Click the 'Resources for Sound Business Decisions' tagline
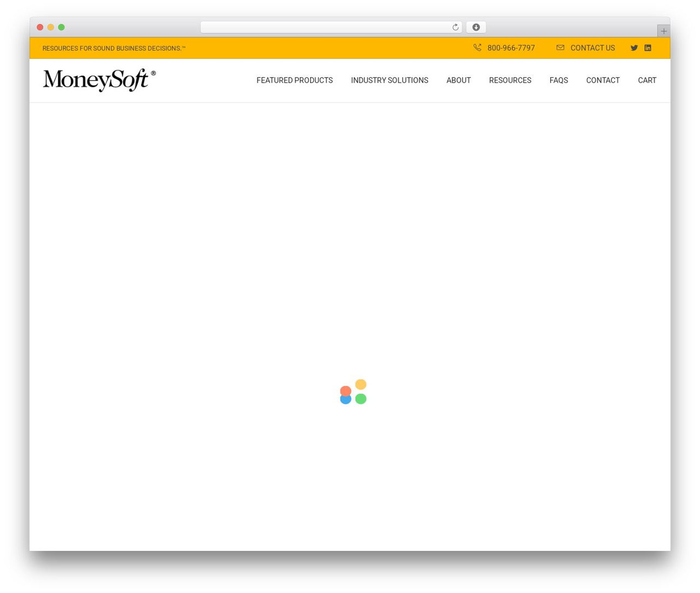Viewport: 700px width, 593px height. pos(114,48)
